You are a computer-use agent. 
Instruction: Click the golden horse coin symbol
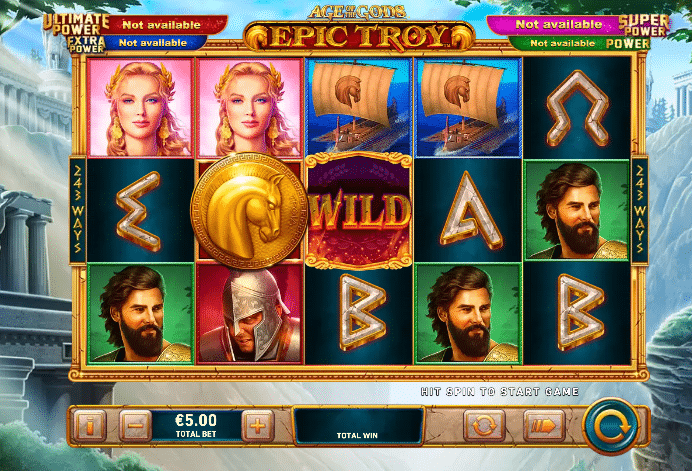[x=249, y=211]
